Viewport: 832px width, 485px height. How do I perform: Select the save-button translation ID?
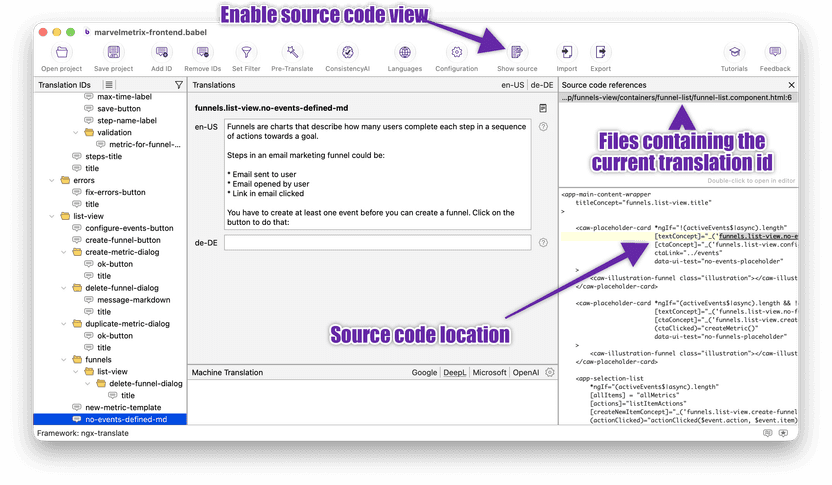tap(119, 109)
